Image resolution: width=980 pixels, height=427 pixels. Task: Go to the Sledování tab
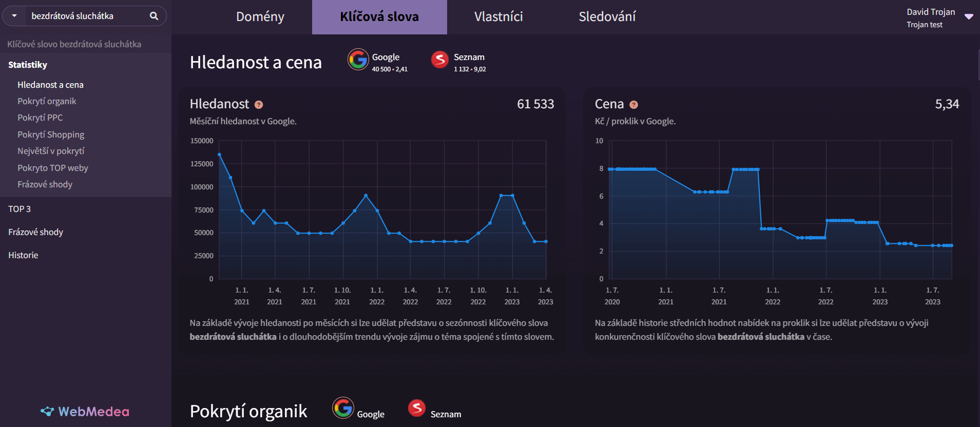[607, 17]
